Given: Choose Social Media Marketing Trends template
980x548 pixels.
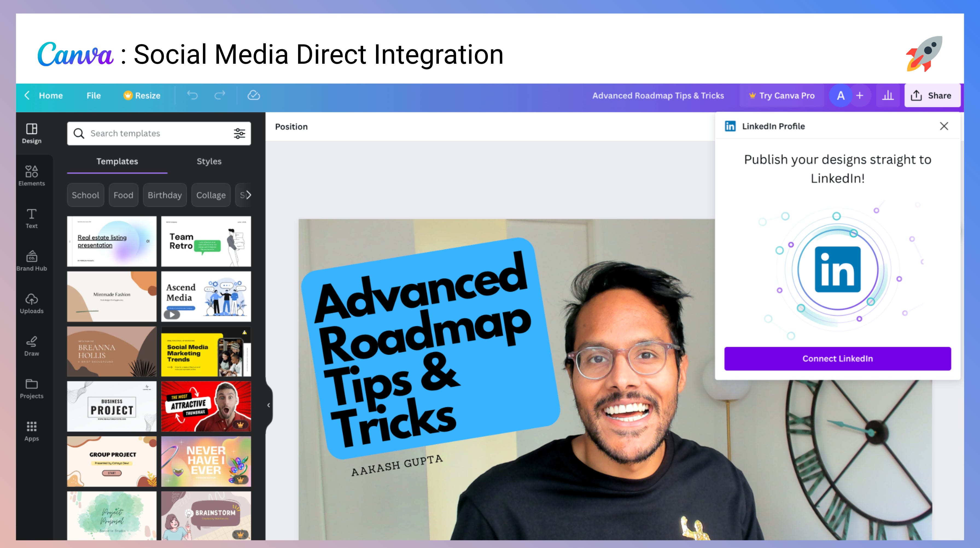Looking at the screenshot, I should (x=206, y=352).
